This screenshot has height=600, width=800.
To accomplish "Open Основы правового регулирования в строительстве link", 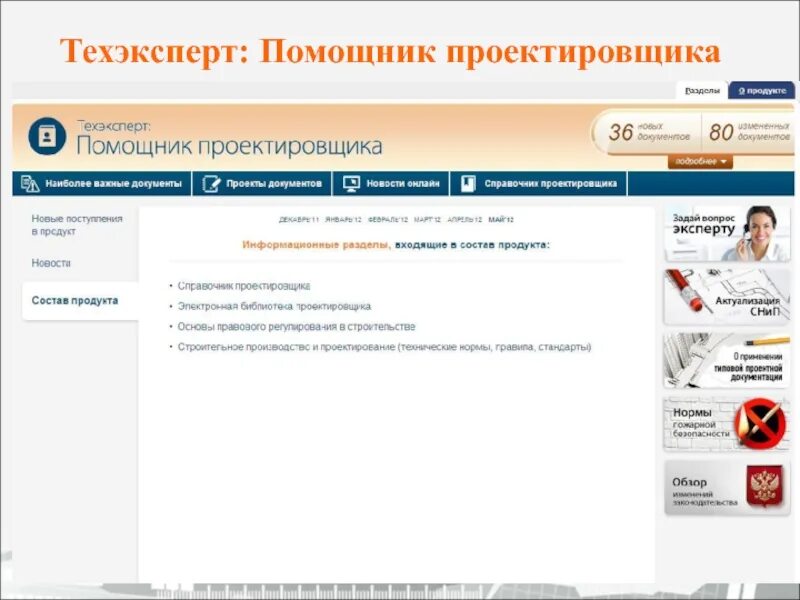I will point(296,327).
